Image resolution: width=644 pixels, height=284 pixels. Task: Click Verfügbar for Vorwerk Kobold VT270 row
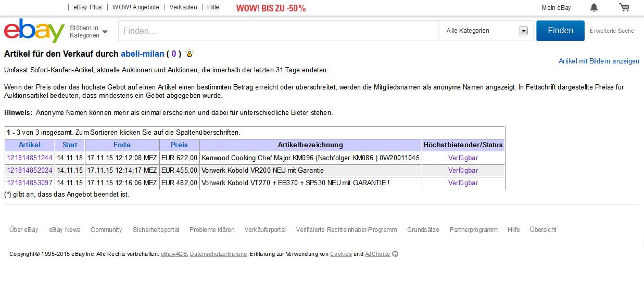point(463,183)
